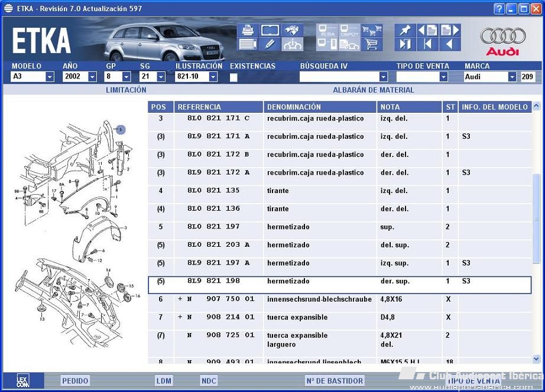Click the parts list scroll up arrow
Screen dimensions: 545x392
pyautogui.click(x=536, y=106)
